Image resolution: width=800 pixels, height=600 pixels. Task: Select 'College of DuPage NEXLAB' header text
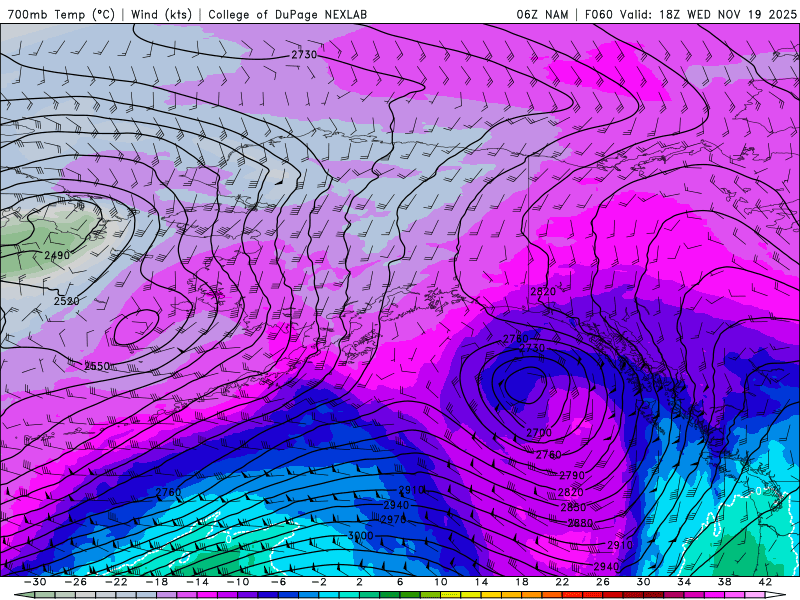pos(287,14)
